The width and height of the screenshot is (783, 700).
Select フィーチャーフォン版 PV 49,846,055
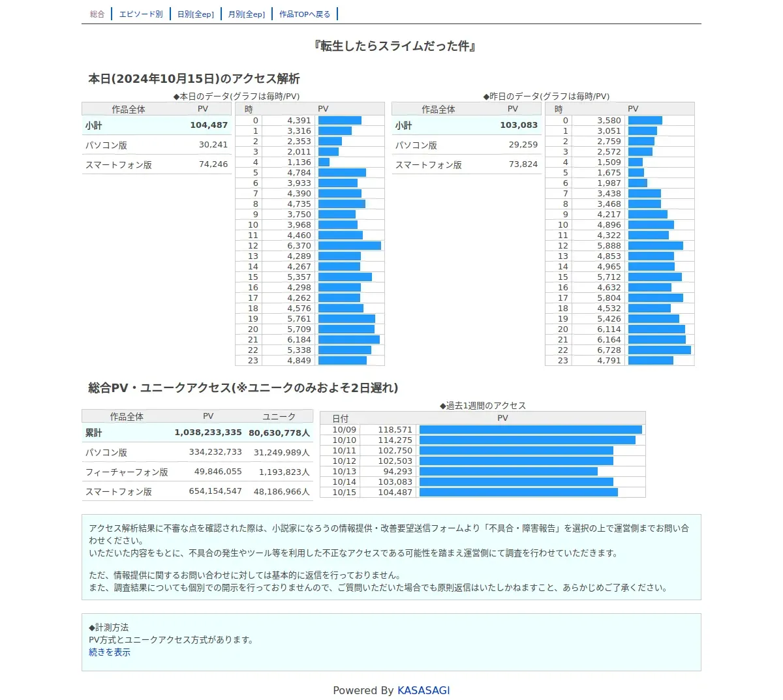pyautogui.click(x=218, y=472)
